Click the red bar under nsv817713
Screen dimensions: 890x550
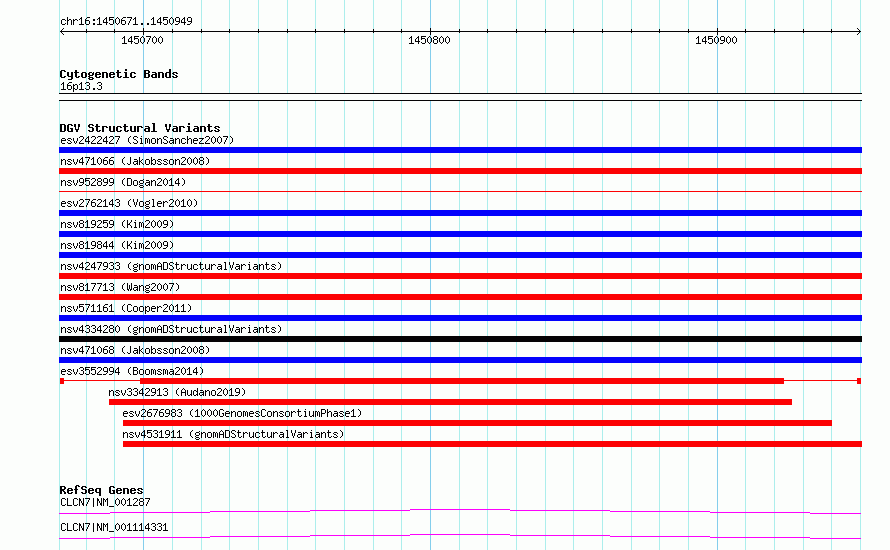coord(460,297)
